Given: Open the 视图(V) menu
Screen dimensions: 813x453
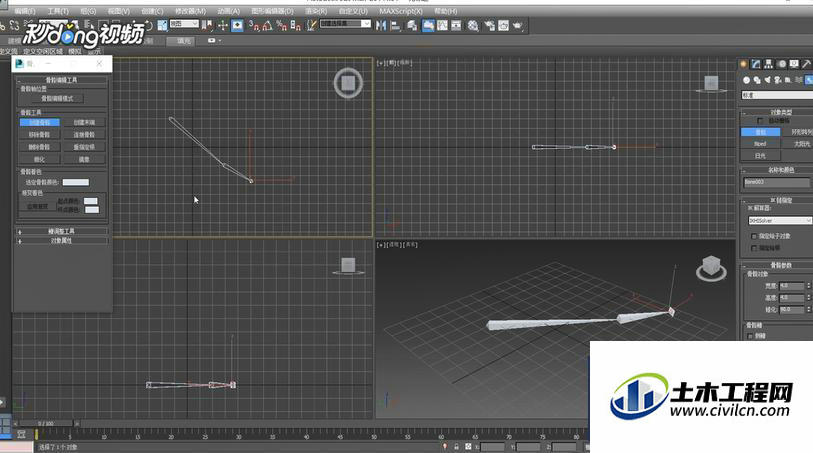Looking at the screenshot, I should 118,11.
